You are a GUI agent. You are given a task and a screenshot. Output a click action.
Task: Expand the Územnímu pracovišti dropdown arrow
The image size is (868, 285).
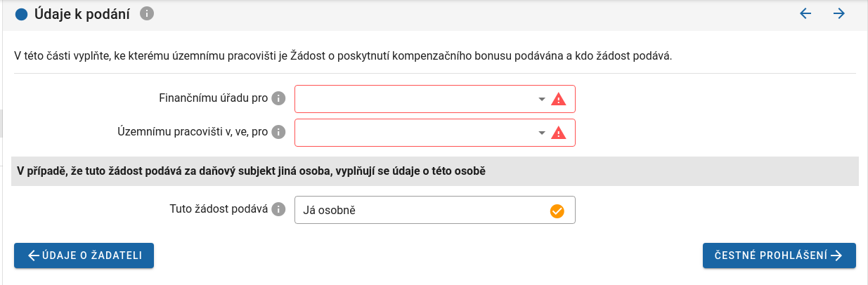click(541, 133)
